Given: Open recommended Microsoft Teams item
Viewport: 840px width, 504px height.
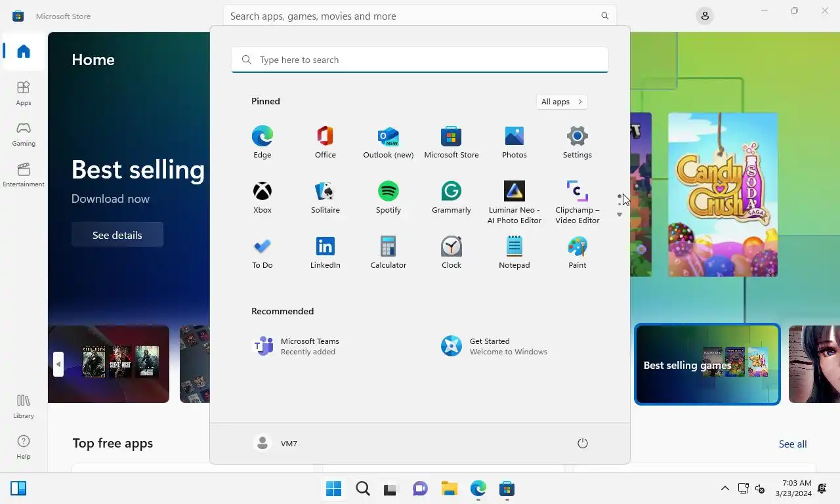Looking at the screenshot, I should [325, 346].
